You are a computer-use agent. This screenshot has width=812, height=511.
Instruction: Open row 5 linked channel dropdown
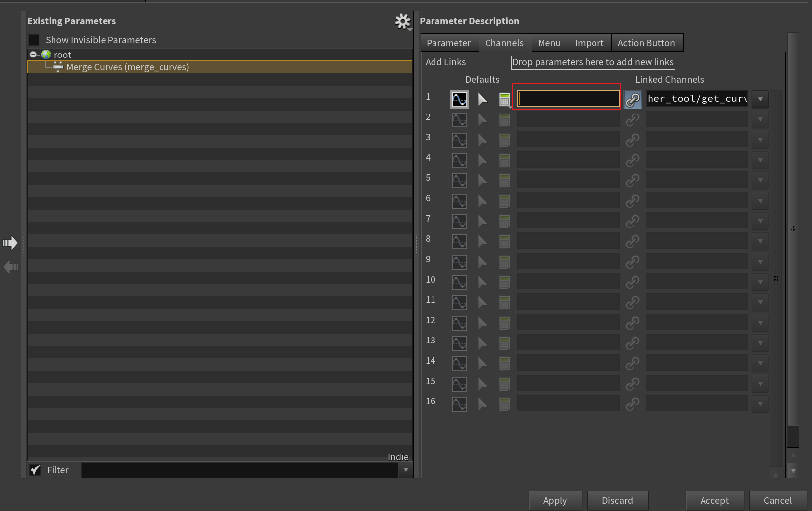click(760, 181)
